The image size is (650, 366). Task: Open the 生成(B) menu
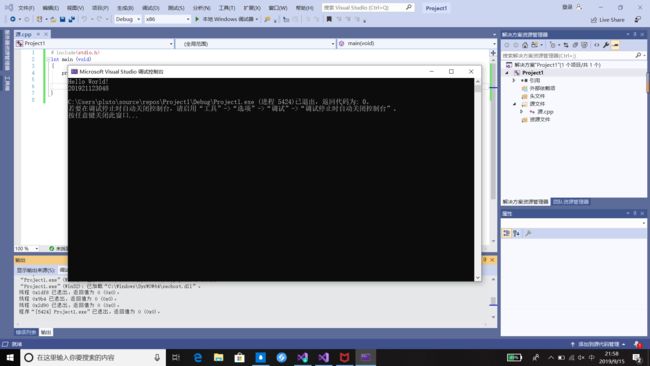pos(125,8)
